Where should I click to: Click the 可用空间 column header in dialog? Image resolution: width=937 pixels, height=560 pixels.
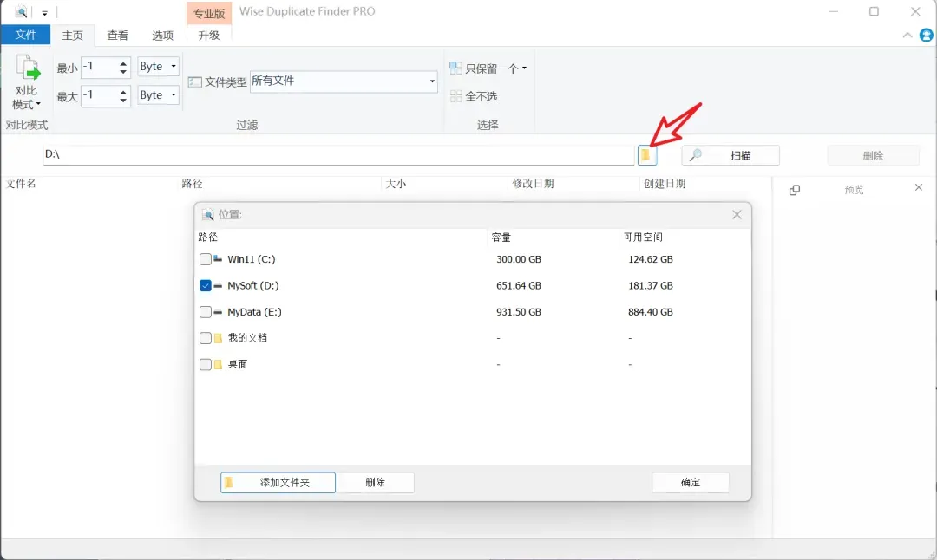coord(643,237)
